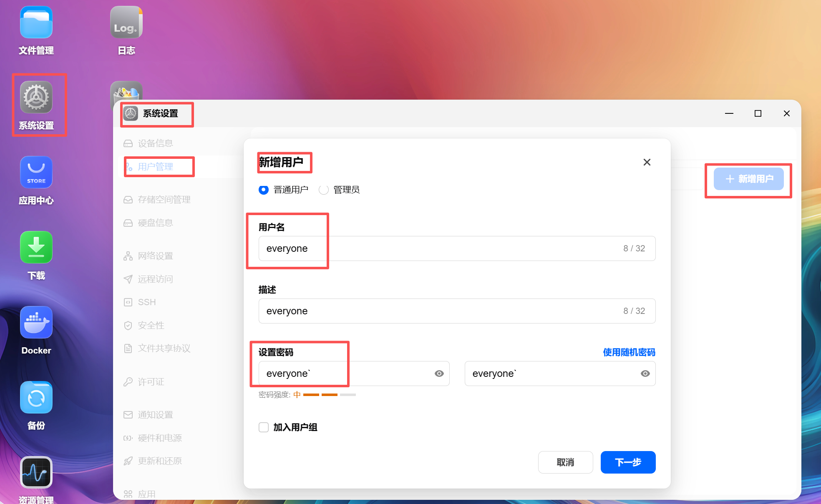Enable the 加入用户组 checkbox
The width and height of the screenshot is (821, 504).
264,427
